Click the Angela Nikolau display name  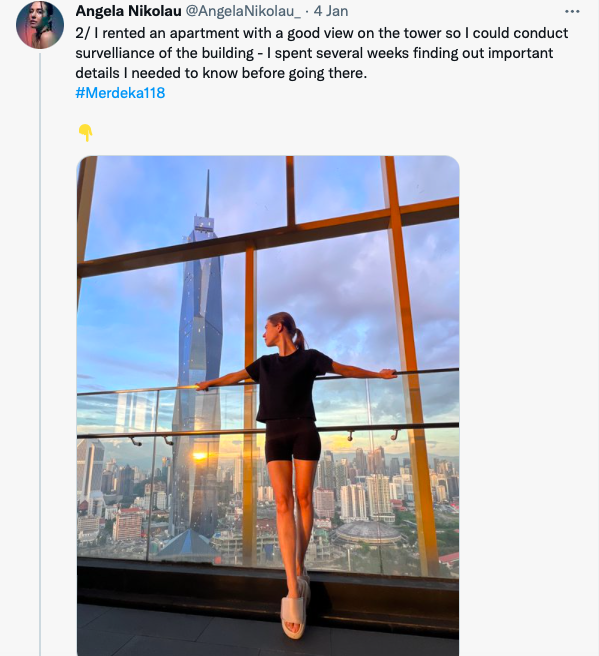[128, 11]
